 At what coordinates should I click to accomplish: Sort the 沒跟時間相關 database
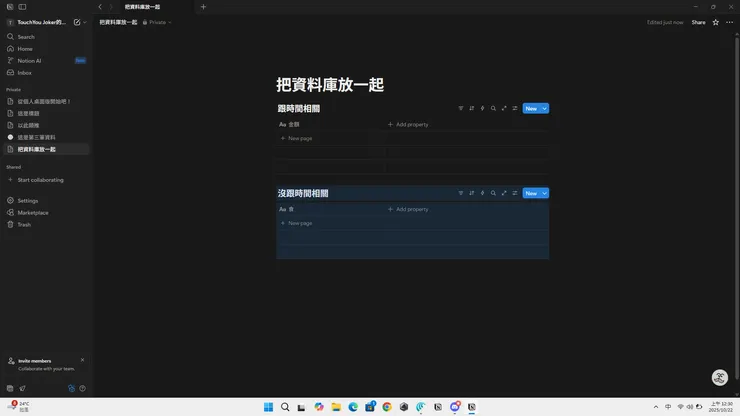point(471,193)
